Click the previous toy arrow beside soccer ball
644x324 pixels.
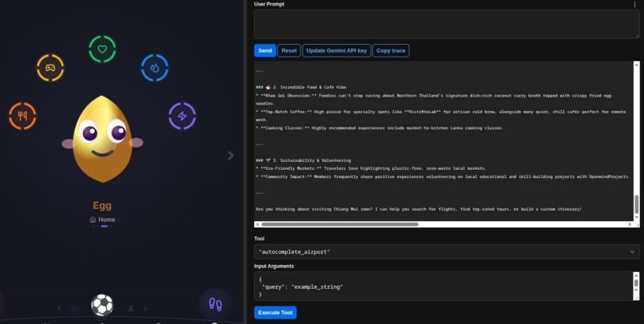59,308
